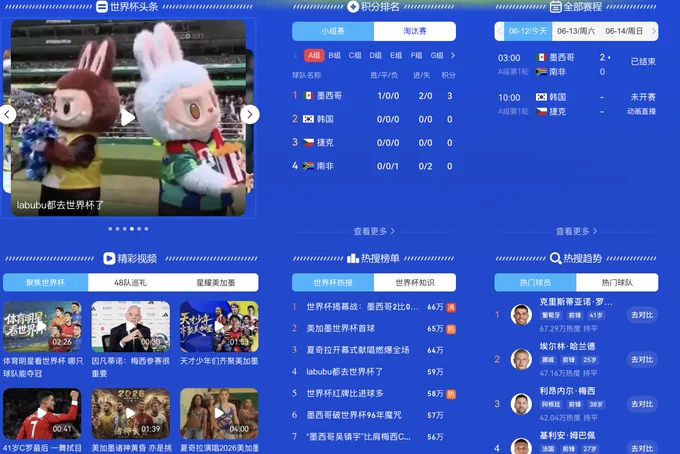Switch to 聚焦世界杯 video tab
The image size is (680, 454).
coord(46,283)
